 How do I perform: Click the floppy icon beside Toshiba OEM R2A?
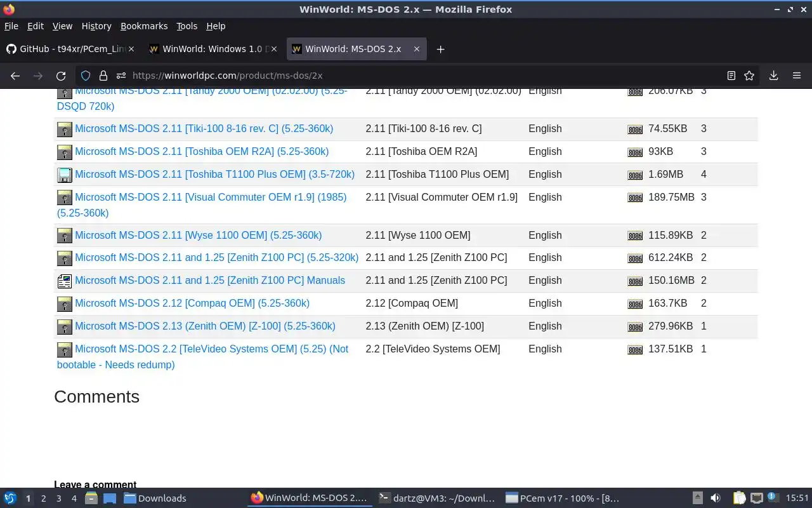(65, 152)
